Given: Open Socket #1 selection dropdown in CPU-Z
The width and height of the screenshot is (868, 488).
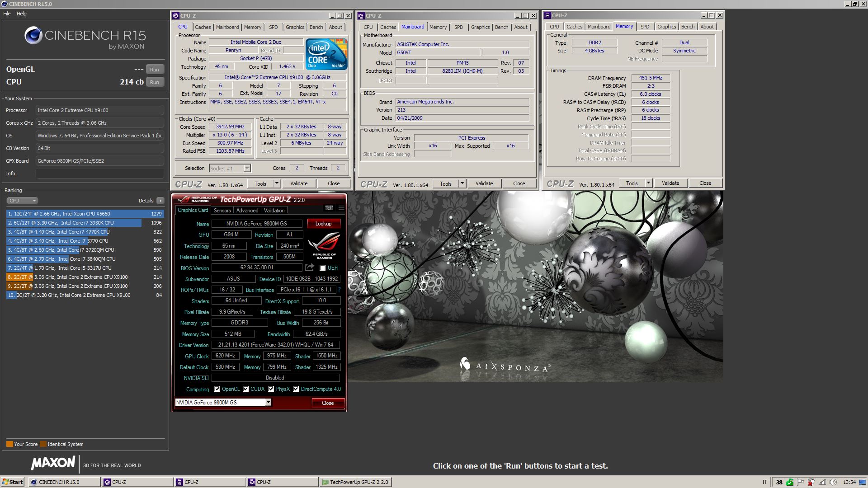Looking at the screenshot, I should point(247,168).
